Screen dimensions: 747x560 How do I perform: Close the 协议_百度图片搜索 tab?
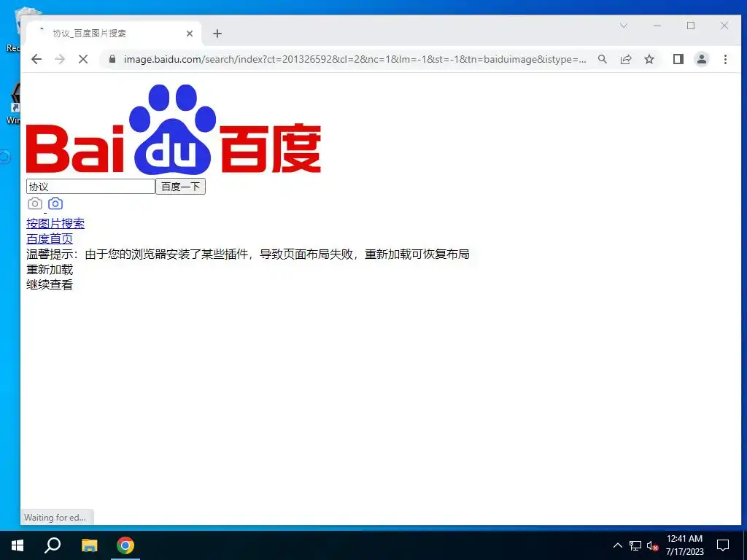click(190, 34)
